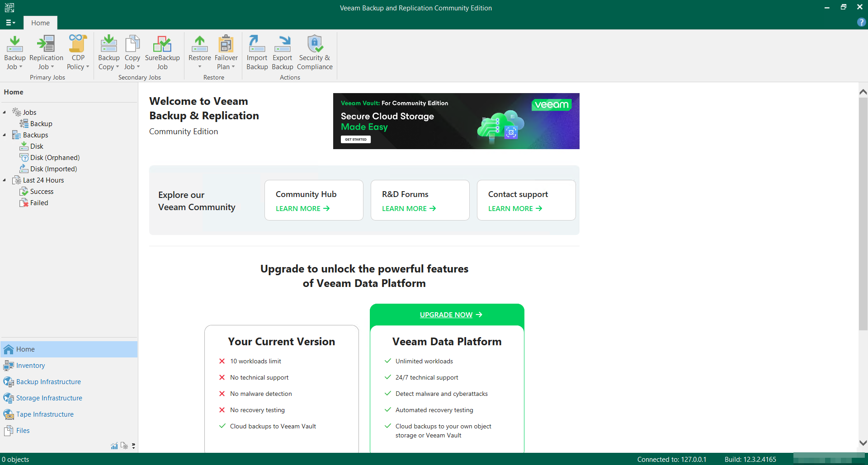Open the CDP Policy ribbon button
This screenshot has width=868, height=465.
[x=78, y=53]
